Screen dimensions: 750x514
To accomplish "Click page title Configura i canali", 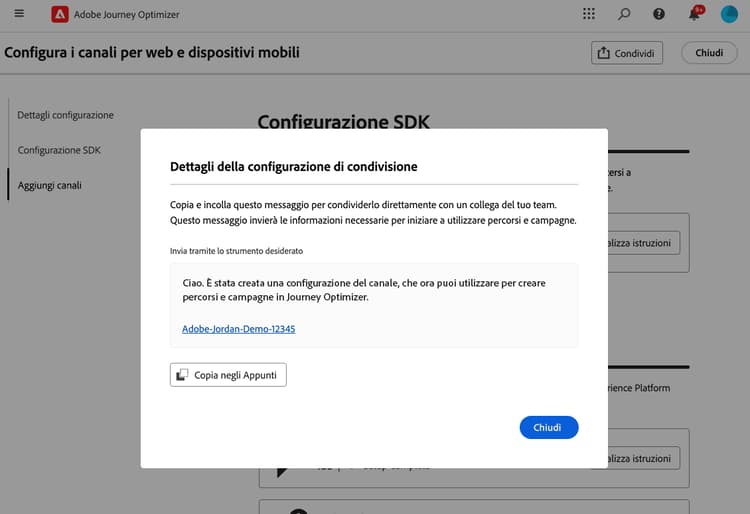I will [x=152, y=52].
